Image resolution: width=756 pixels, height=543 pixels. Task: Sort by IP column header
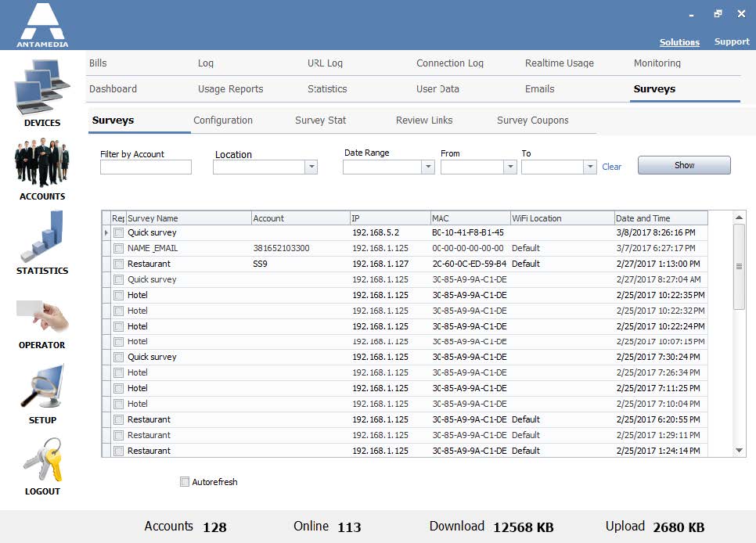point(390,218)
